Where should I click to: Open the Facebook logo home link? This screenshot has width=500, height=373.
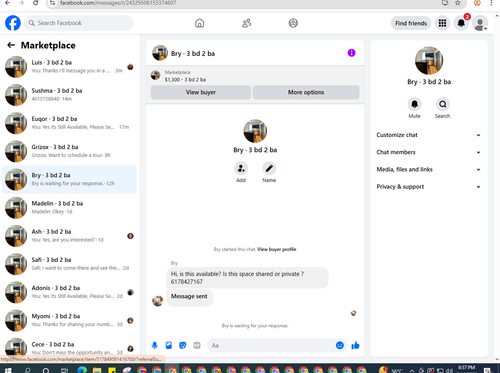click(13, 23)
